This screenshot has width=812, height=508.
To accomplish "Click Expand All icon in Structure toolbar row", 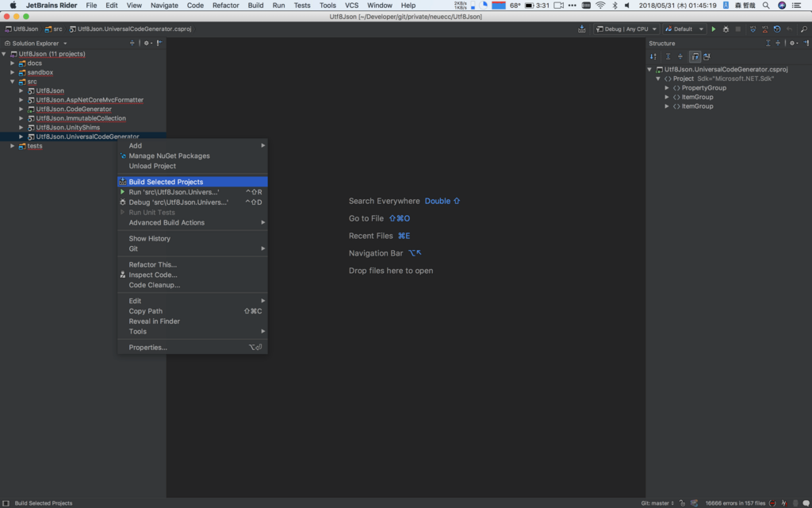I will click(668, 56).
